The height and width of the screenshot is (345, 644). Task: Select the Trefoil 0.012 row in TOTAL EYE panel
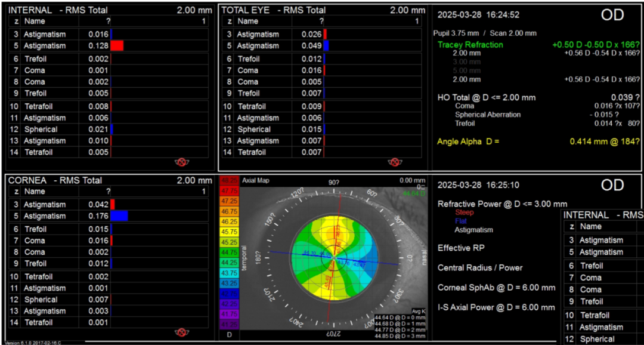[321, 59]
